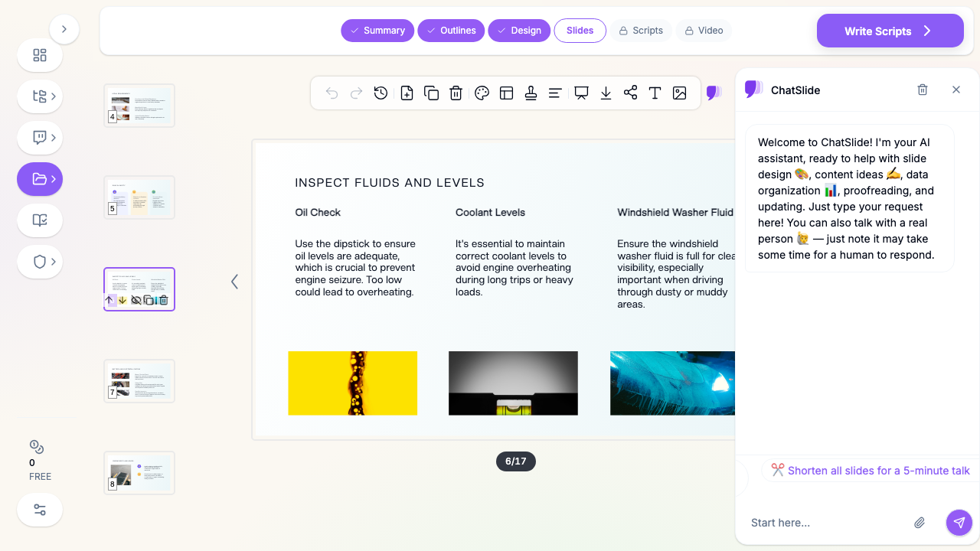Open the color theme palette
Screen dimensions: 980x551
[482, 93]
